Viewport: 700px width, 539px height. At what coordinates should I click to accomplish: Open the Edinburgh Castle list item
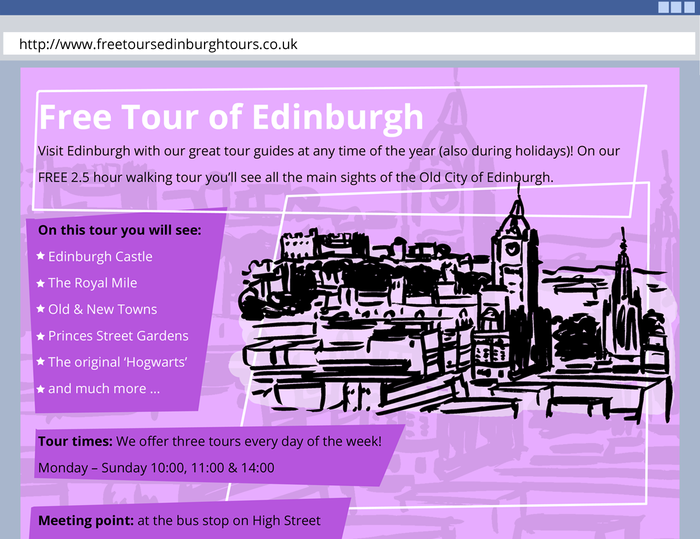100,257
